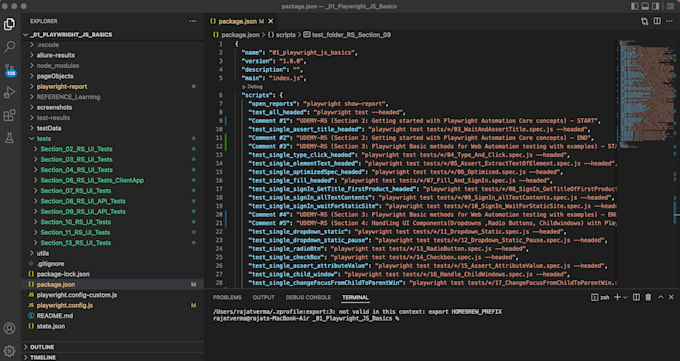
Task: Expand Section_02_RS_UI_Tests folder
Action: point(76,149)
